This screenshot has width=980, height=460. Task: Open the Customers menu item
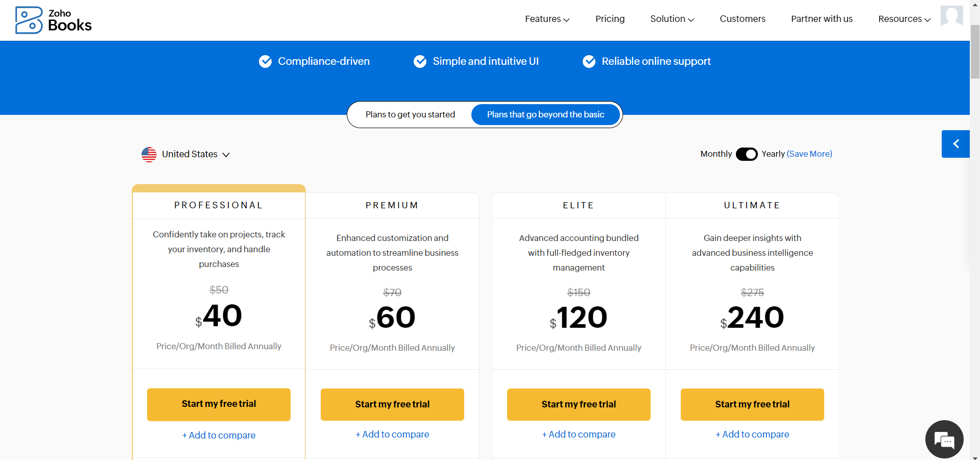[743, 19]
